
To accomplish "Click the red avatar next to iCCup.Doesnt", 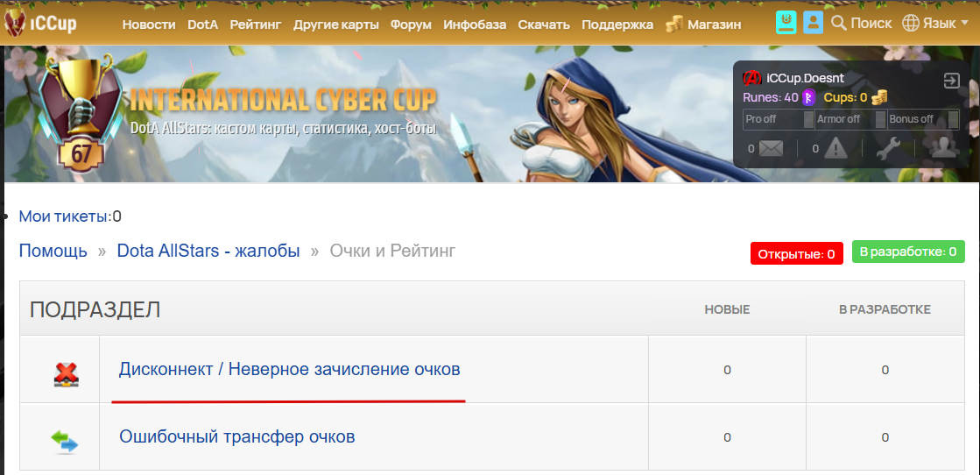I will (752, 78).
